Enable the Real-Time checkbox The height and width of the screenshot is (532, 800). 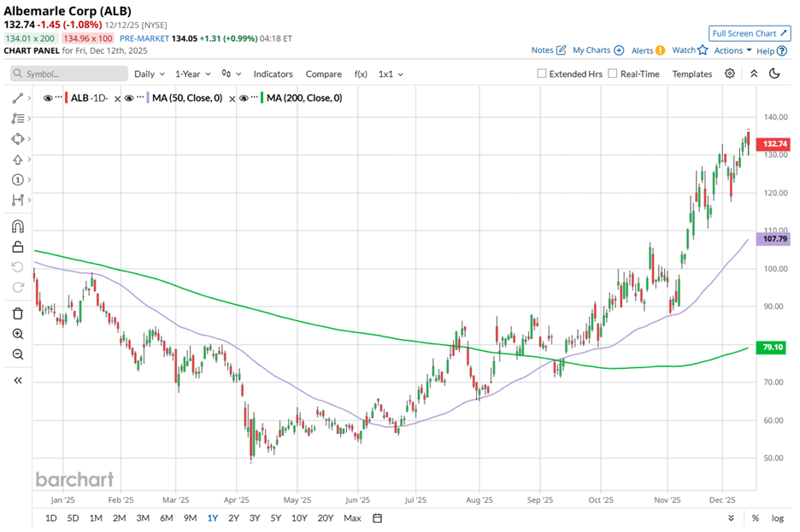[613, 73]
